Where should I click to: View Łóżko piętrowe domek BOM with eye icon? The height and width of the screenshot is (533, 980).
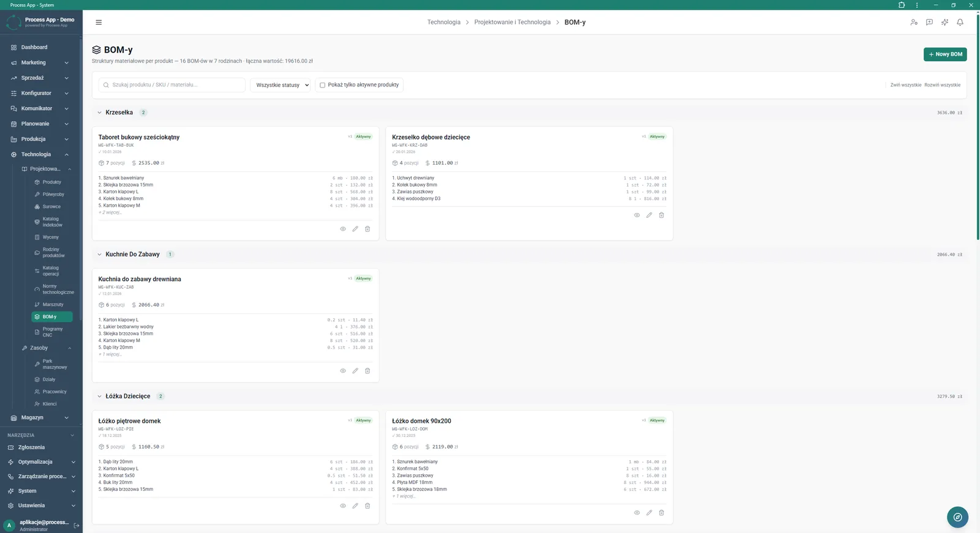[343, 506]
